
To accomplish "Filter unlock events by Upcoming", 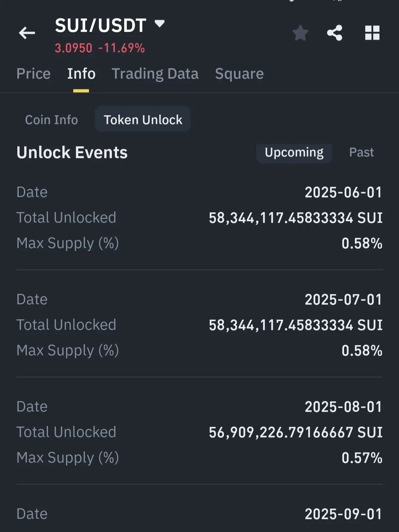I will pyautogui.click(x=294, y=153).
